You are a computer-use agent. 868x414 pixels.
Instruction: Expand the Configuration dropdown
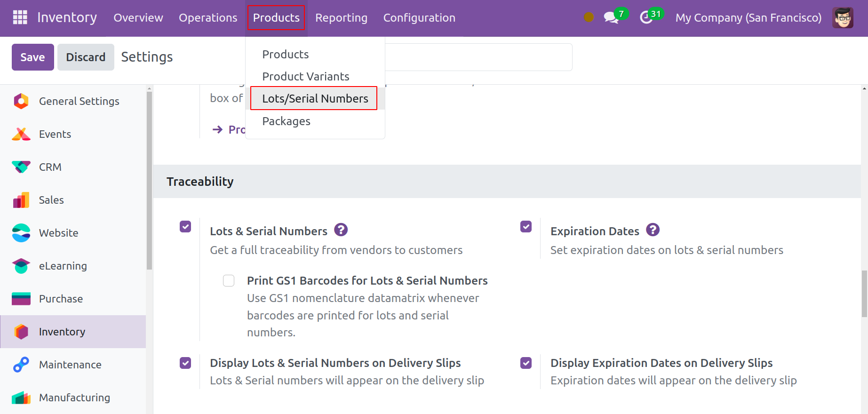pyautogui.click(x=419, y=18)
